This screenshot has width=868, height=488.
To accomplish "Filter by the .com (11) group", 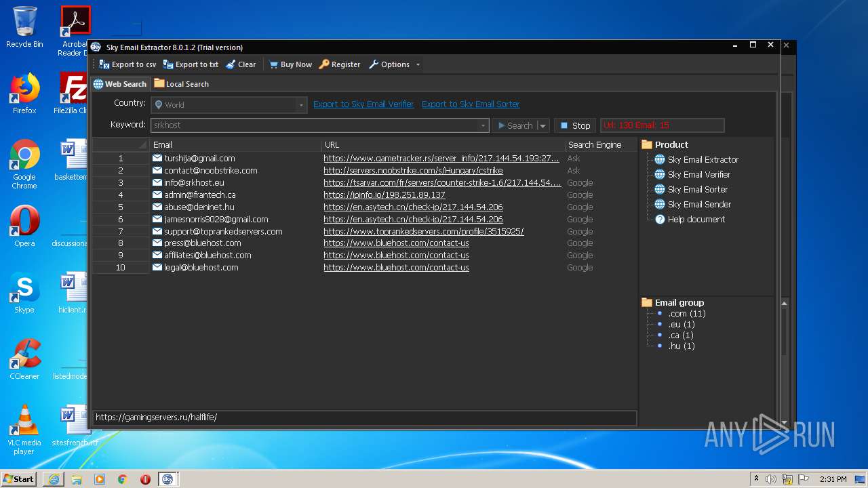I will click(687, 313).
